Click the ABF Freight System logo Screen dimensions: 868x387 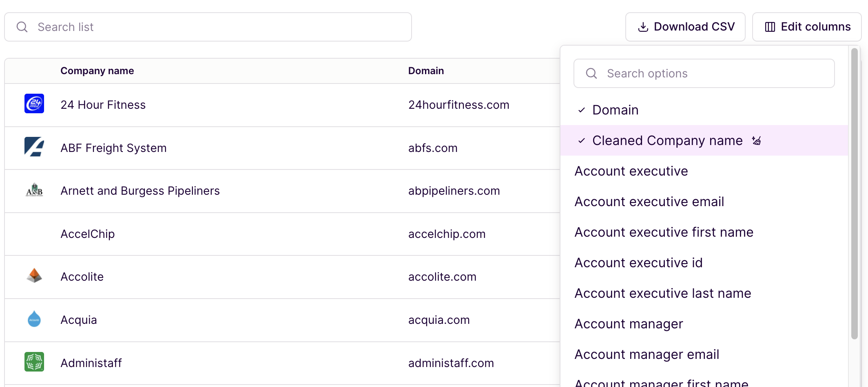pyautogui.click(x=34, y=147)
